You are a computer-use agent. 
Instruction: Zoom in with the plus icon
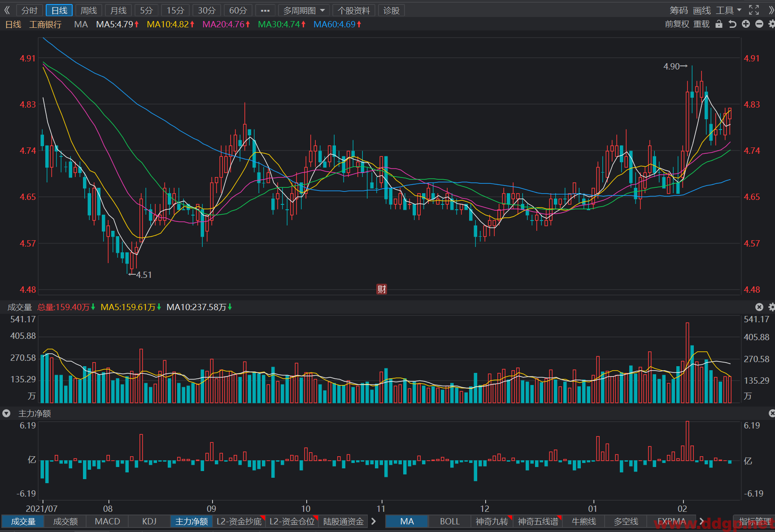746,24
